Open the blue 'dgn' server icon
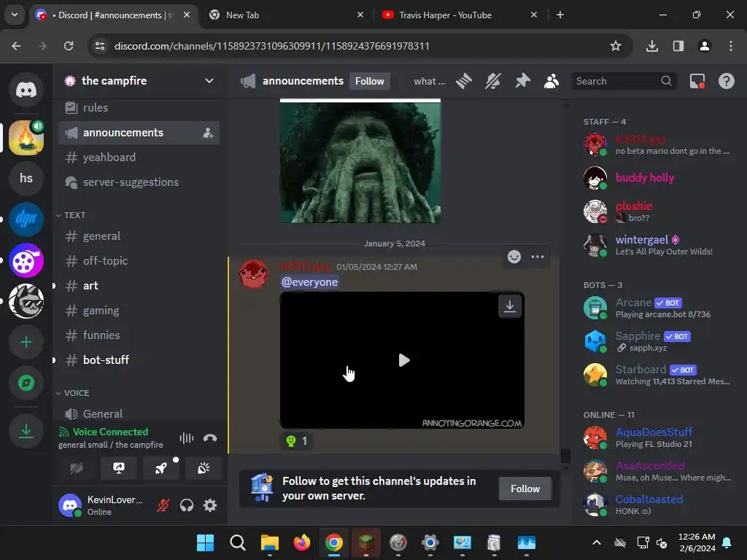747x560 pixels. pyautogui.click(x=26, y=219)
